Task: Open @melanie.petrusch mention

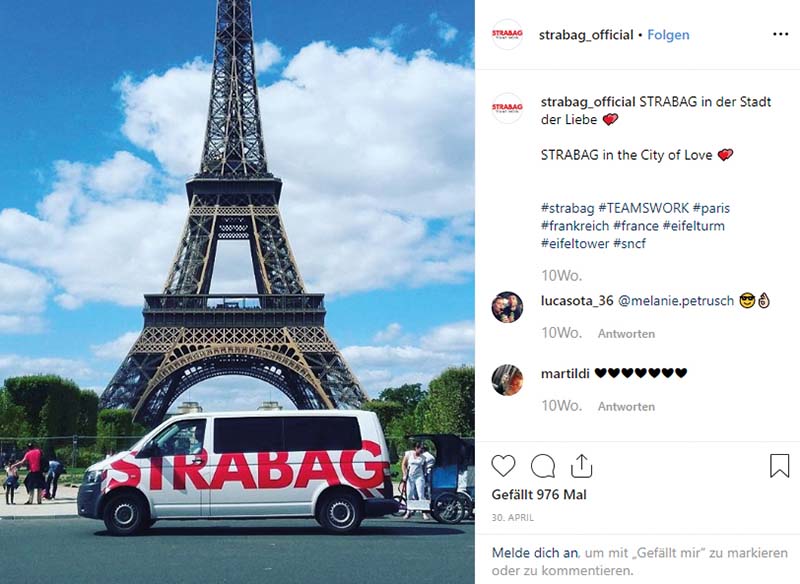Action: (676, 301)
